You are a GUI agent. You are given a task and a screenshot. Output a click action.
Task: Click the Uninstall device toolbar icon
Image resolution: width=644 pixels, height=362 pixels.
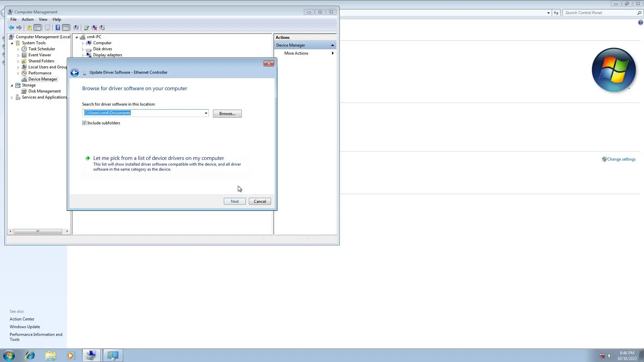point(94,28)
